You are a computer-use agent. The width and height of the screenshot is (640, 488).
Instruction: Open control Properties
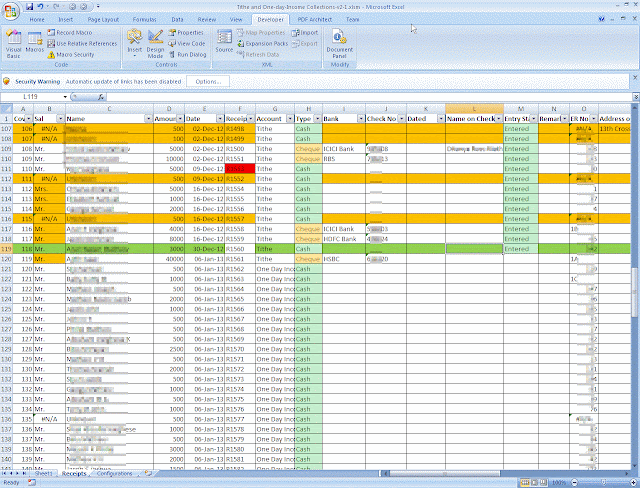(186, 32)
